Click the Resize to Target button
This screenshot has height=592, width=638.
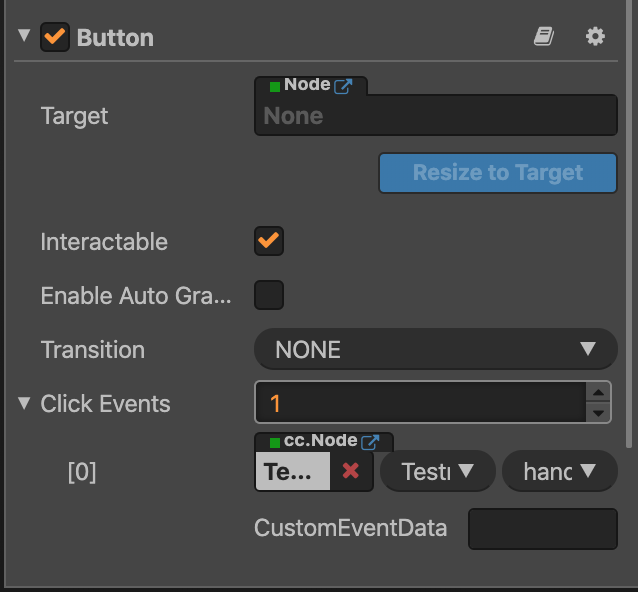tap(497, 173)
